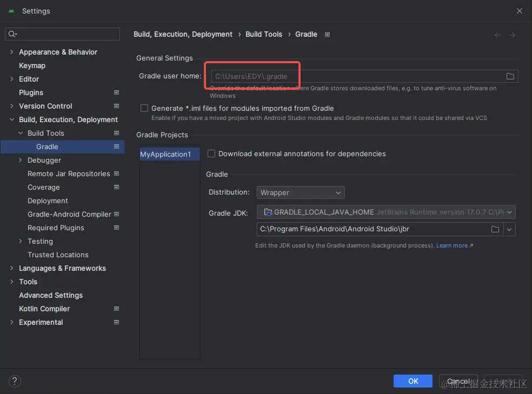The width and height of the screenshot is (532, 394).
Task: Expand Appearance & Behavior section
Action: (11, 52)
